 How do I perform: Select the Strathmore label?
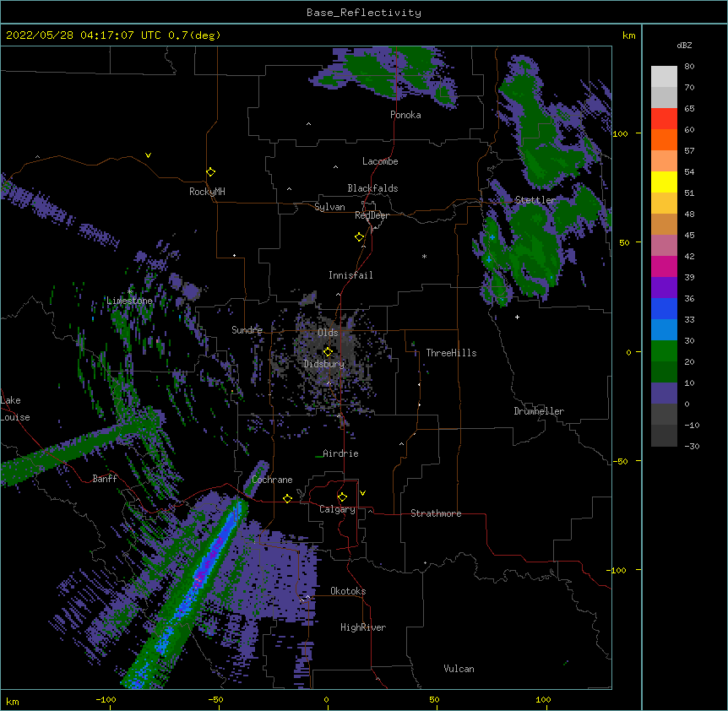436,513
